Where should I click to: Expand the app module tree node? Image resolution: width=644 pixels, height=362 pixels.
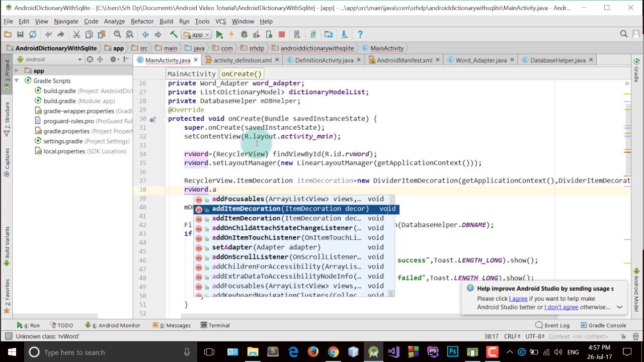pos(17,71)
